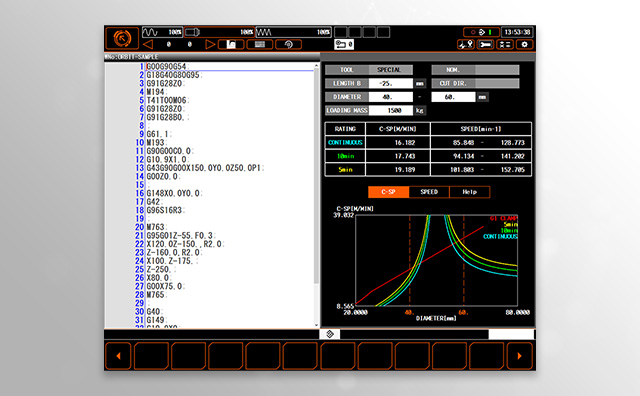Click the CUT DIR. selection field
The width and height of the screenshot is (640, 396).
click(x=497, y=83)
